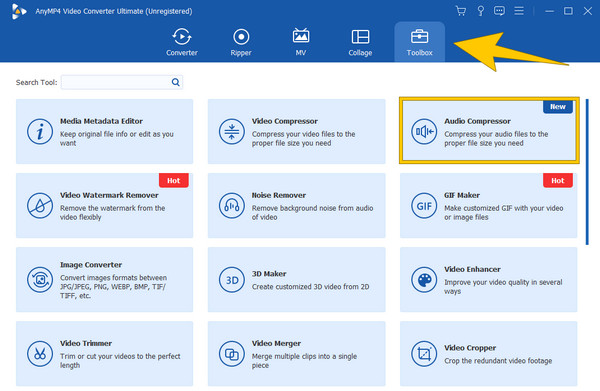This screenshot has width=600, height=391.
Task: Click the Video Cropper crop icon
Action: point(424,354)
